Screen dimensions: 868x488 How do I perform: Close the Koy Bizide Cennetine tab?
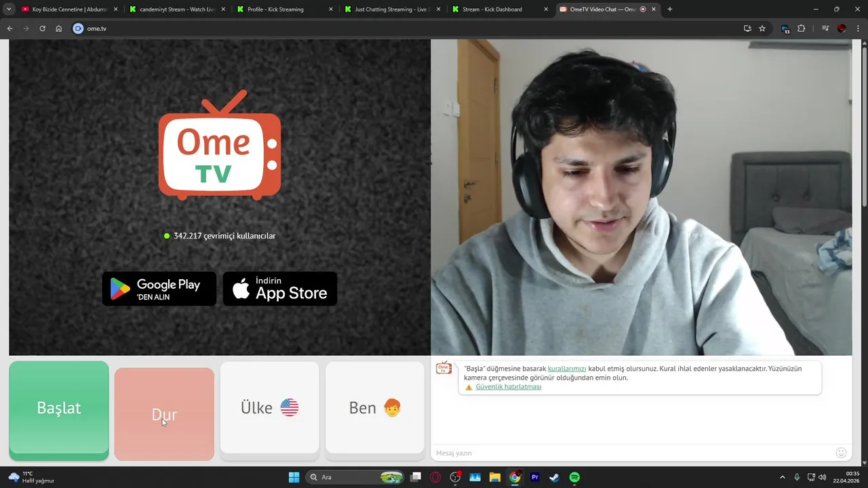click(x=116, y=9)
